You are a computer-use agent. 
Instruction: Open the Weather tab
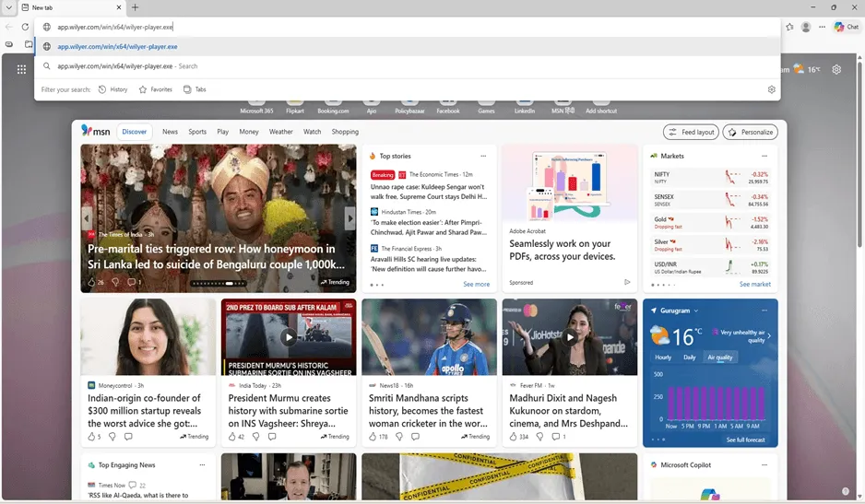(280, 132)
